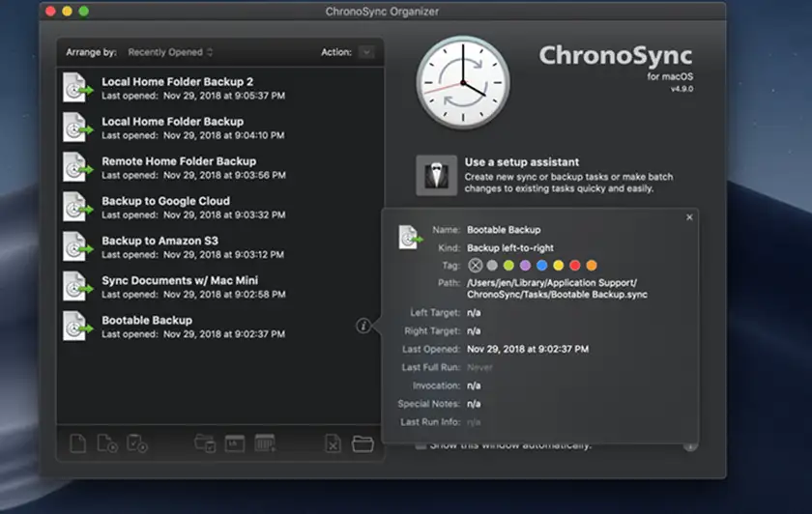Click the Bootable Backup name in popover
Viewport: 812px width, 514px height.
[x=504, y=230]
